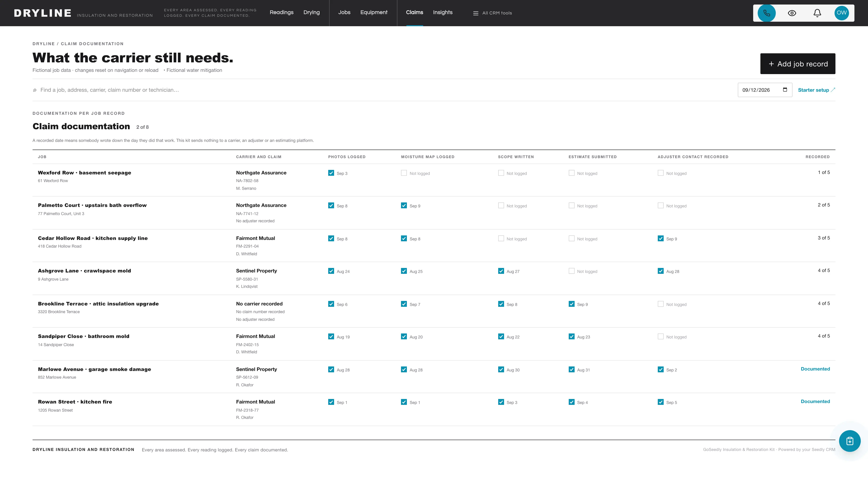Open the notifications bell
868x488 pixels.
pyautogui.click(x=817, y=13)
